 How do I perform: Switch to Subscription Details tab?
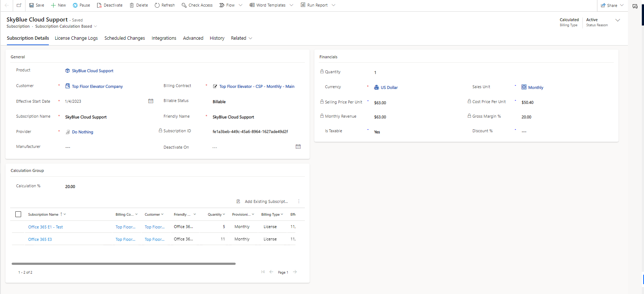(28, 38)
